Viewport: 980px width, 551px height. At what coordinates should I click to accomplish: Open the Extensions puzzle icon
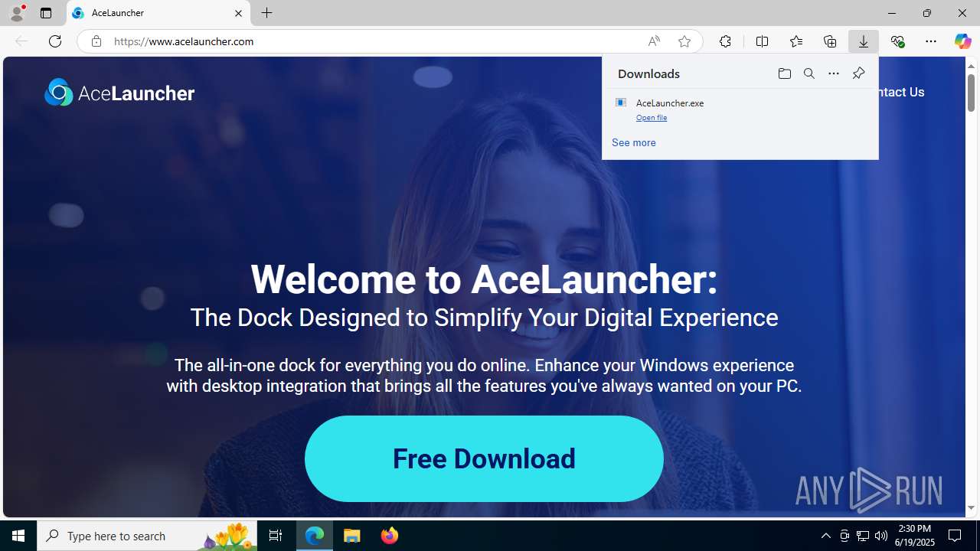[x=725, y=41]
